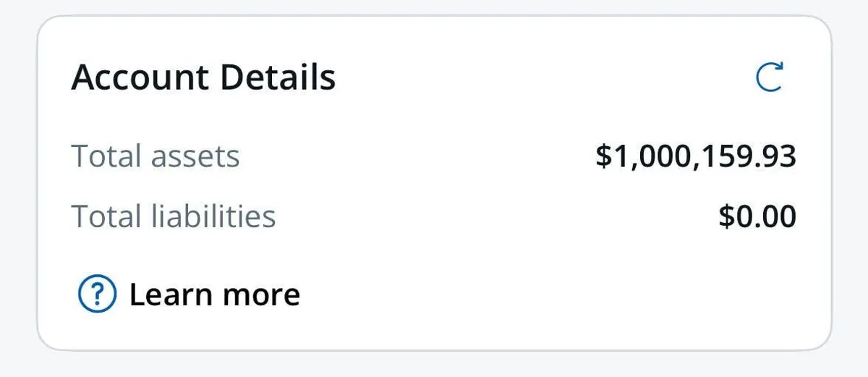Click the Account Details heading
Screen dimensions: 868x377
click(203, 77)
